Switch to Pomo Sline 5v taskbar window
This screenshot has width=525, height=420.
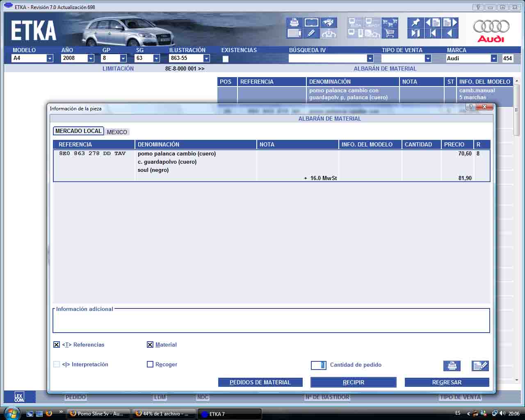tap(98, 413)
